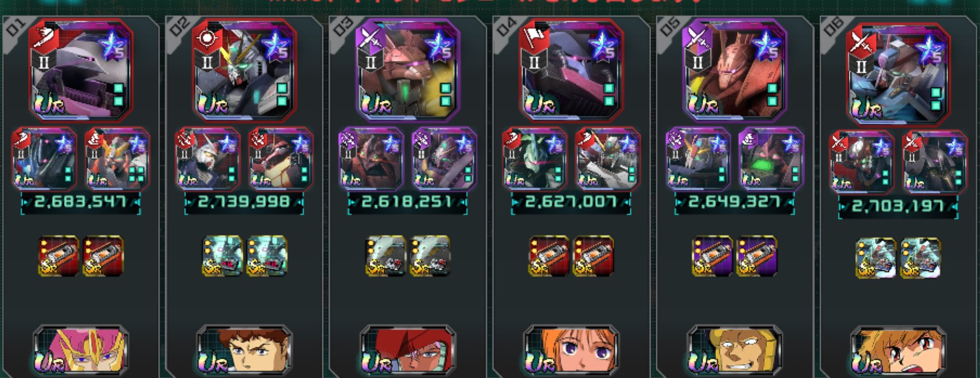Screen dimensions: 980x378
Task: Select squad 02 white Gundam leader unit
Action: 244,70
